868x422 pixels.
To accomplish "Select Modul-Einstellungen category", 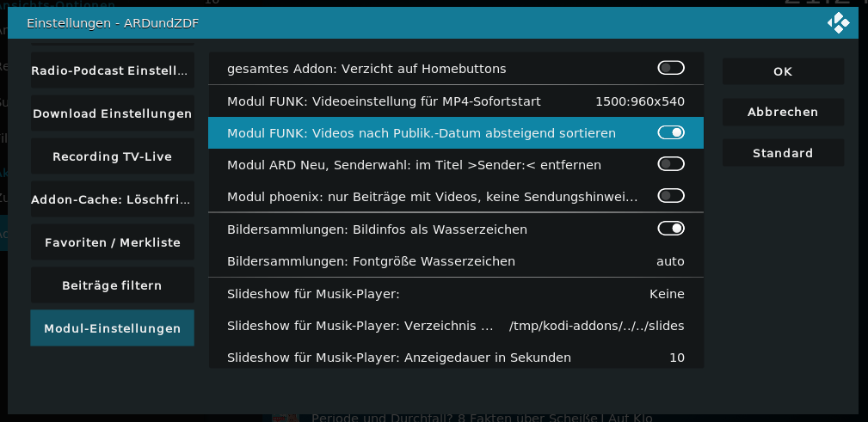I will point(113,328).
